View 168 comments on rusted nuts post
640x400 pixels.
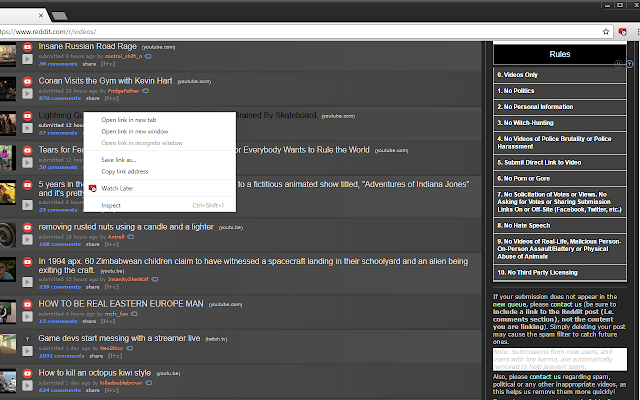pyautogui.click(x=60, y=244)
